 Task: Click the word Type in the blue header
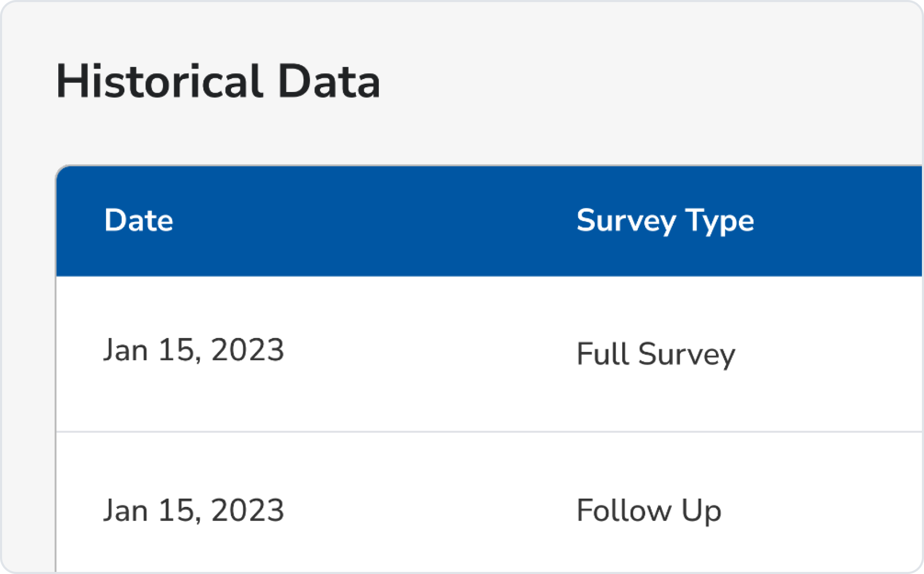click(x=720, y=221)
